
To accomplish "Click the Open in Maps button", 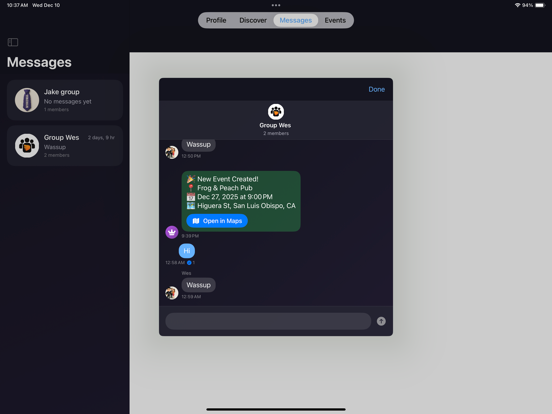I will tap(217, 221).
